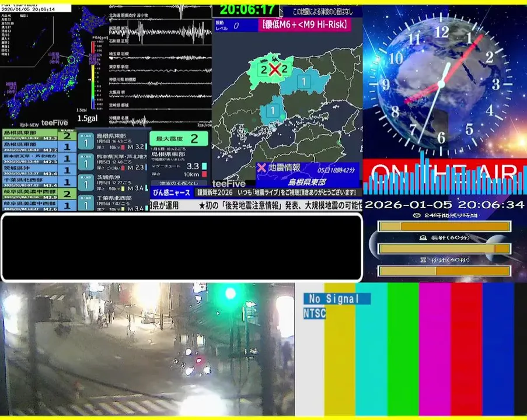The image size is (527, 420).
Task: Click the PGA gal color scale bar
Action: (x=93, y=75)
